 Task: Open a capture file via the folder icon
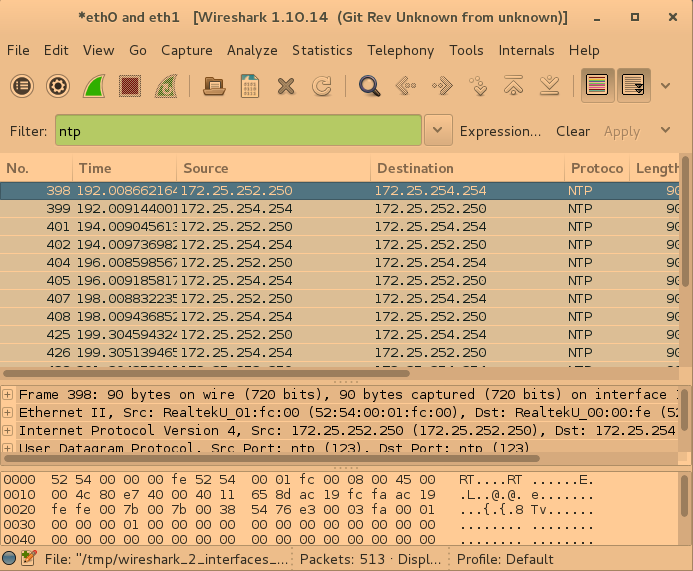213,86
